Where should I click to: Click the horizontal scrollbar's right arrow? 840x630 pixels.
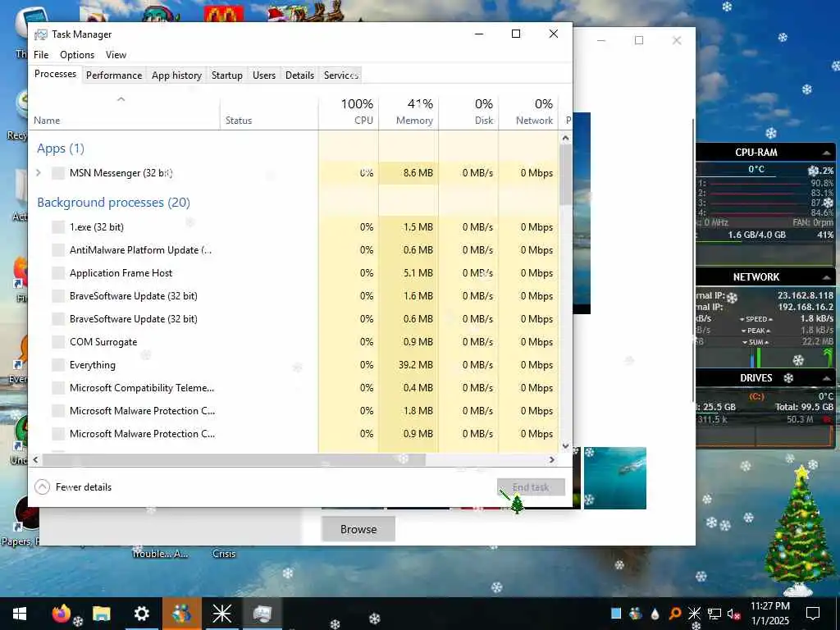(552, 459)
